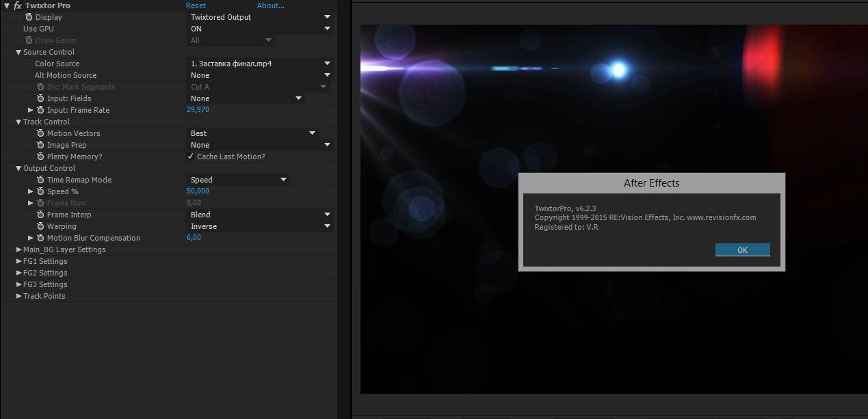The width and height of the screenshot is (868, 419).
Task: Open the About… link for Twixtor Pro
Action: click(270, 5)
